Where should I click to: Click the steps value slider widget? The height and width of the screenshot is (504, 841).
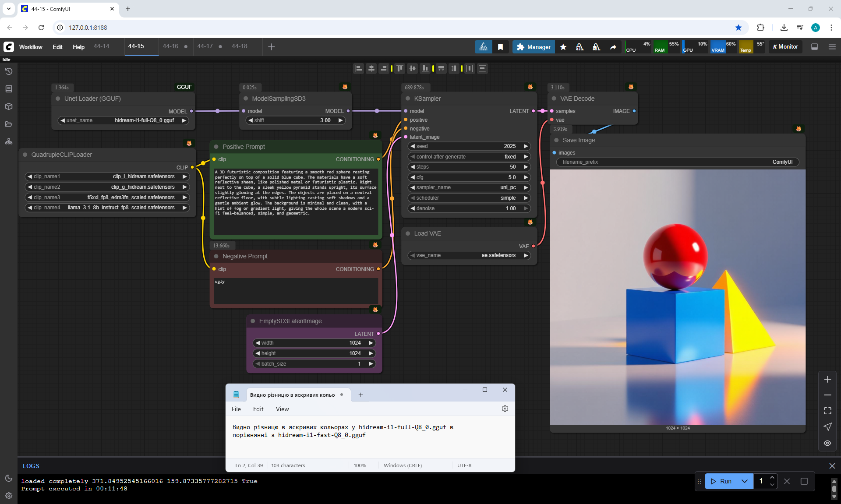point(469,167)
